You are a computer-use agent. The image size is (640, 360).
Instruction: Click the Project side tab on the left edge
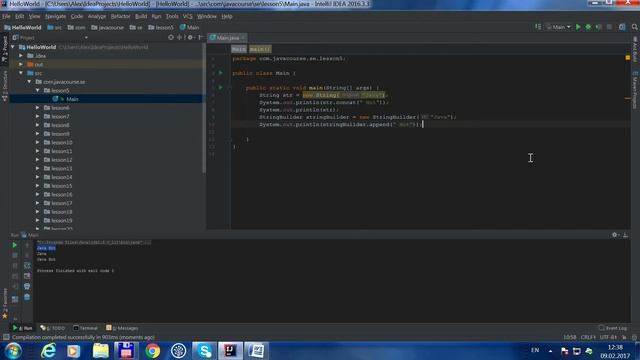pos(4,49)
